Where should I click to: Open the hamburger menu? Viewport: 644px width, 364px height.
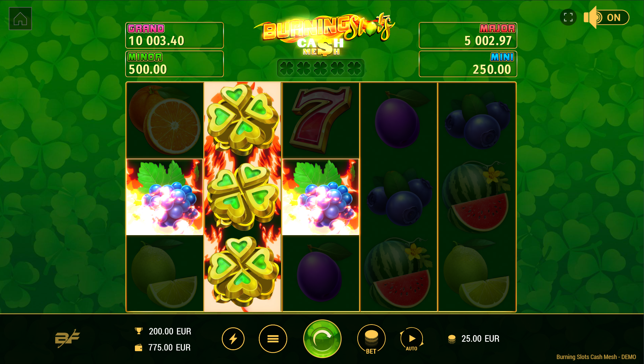click(x=273, y=339)
